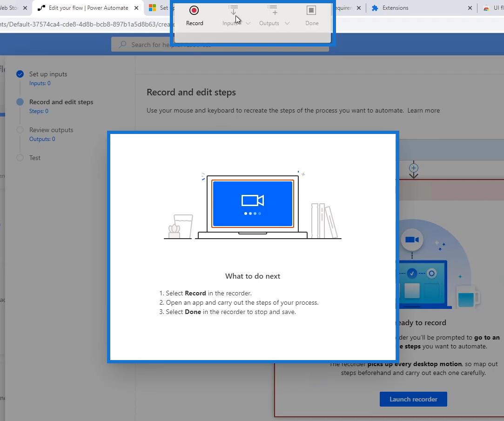
Task: Select the completed Set up inputs step circle
Action: (x=20, y=74)
